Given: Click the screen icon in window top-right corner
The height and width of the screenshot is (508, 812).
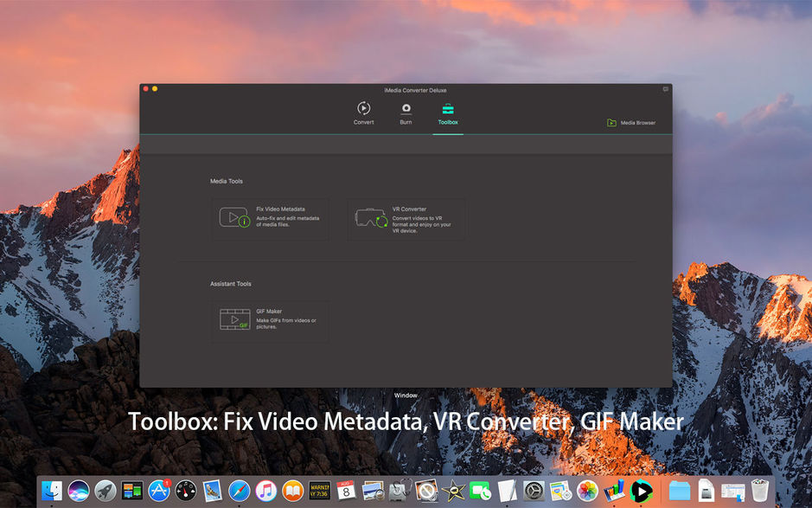Looking at the screenshot, I should pyautogui.click(x=664, y=89).
